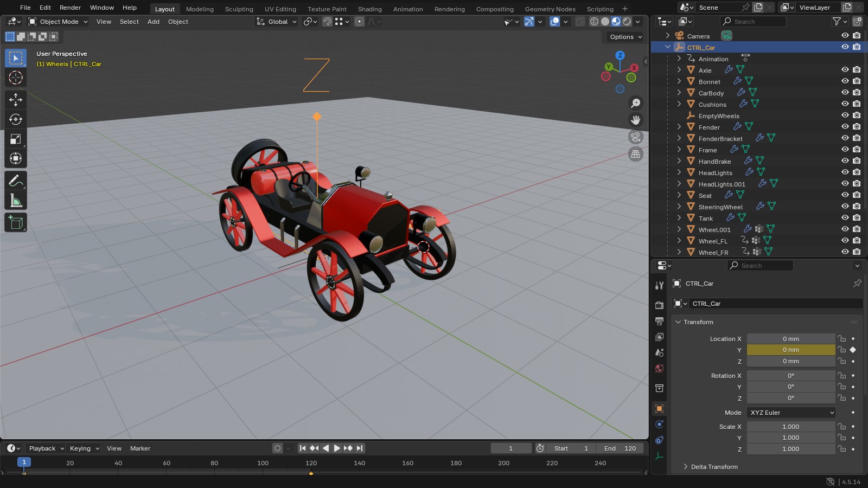
Task: Open the Render menu
Action: pyautogui.click(x=70, y=8)
